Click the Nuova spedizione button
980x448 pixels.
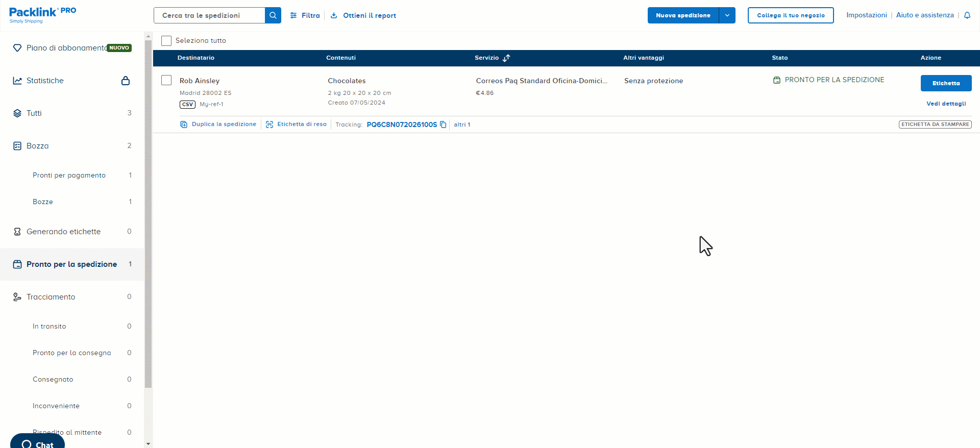pyautogui.click(x=683, y=15)
